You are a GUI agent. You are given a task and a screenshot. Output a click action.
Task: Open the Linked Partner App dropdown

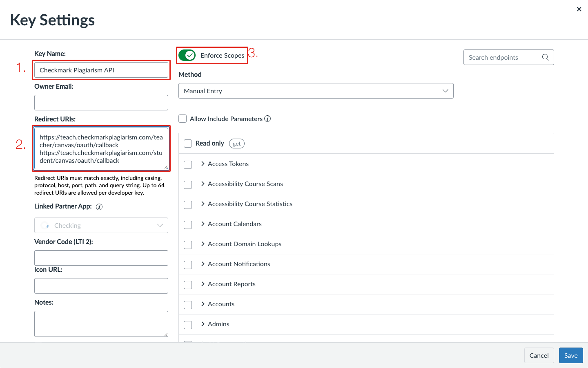(101, 225)
